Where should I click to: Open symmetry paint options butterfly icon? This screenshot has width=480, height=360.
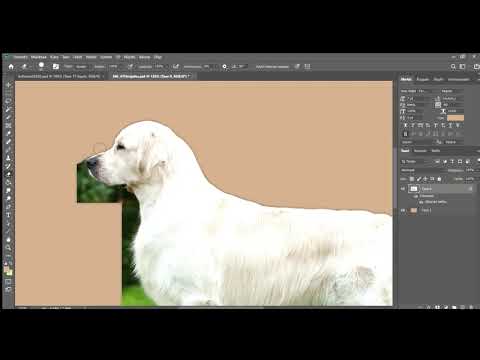click(x=307, y=66)
